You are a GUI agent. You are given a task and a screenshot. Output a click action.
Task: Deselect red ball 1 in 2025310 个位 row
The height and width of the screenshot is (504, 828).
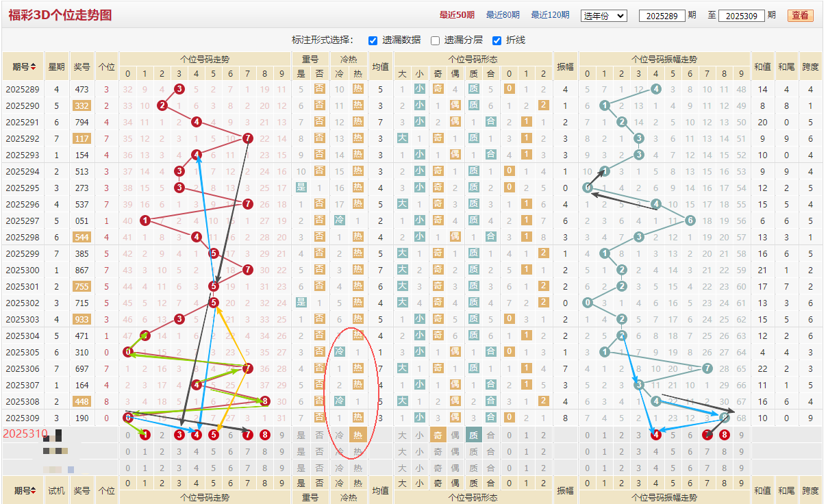pos(145,434)
